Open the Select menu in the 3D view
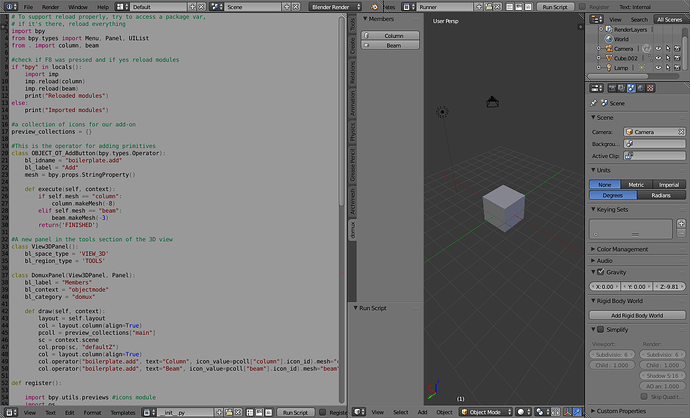This screenshot has width=690, height=418. [400, 412]
